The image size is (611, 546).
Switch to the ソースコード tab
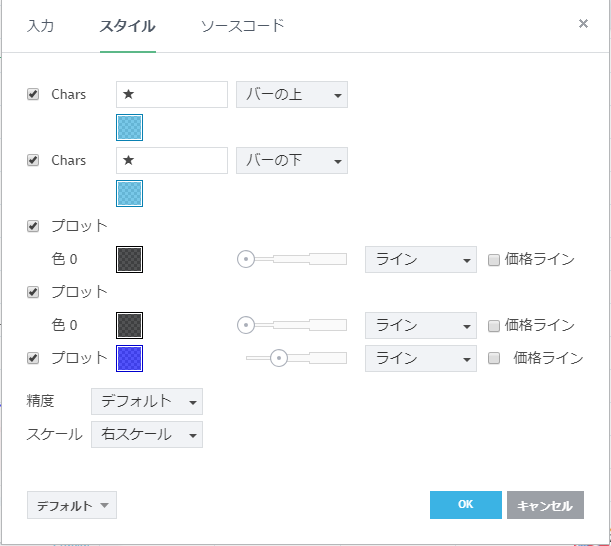243,26
